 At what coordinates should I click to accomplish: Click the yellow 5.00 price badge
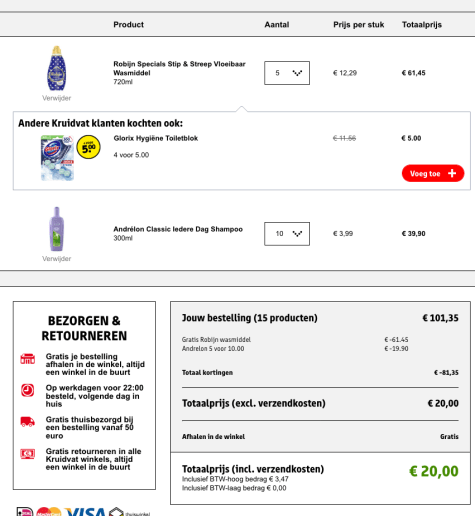click(88, 147)
